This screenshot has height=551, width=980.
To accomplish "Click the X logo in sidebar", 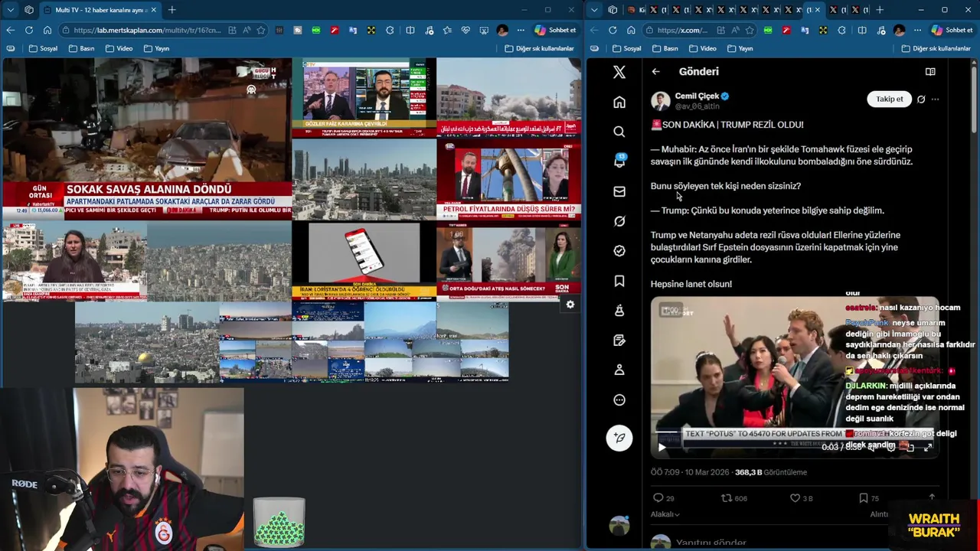I will tap(619, 72).
